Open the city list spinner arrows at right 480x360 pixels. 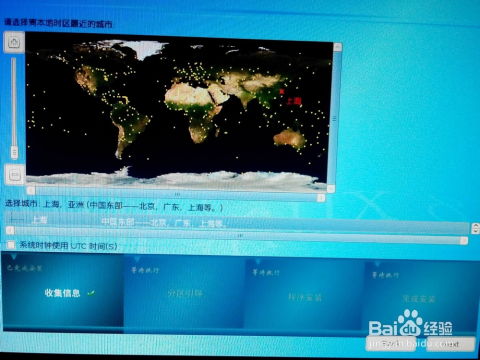point(475,228)
